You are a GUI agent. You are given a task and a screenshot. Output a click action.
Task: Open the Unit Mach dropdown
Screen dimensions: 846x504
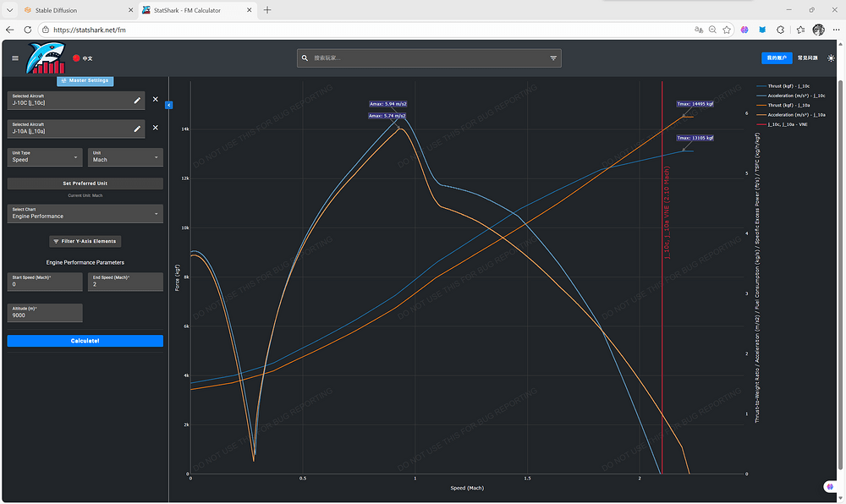pyautogui.click(x=125, y=156)
